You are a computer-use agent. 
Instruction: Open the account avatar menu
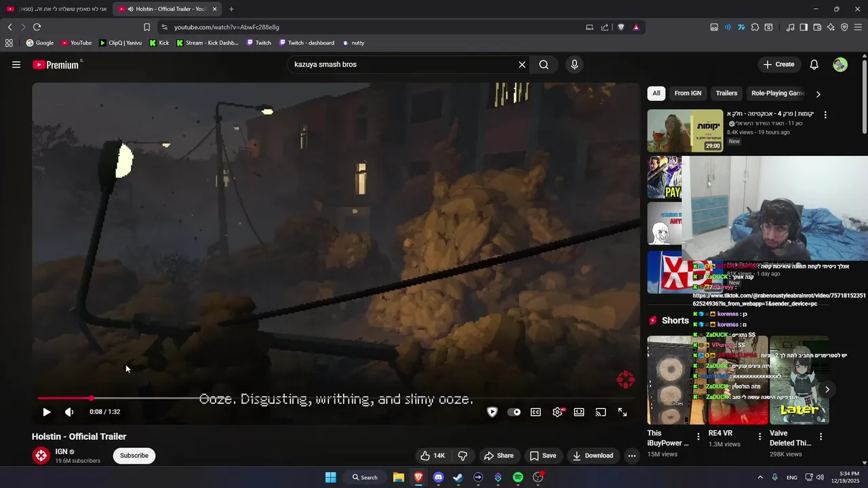[x=840, y=64]
